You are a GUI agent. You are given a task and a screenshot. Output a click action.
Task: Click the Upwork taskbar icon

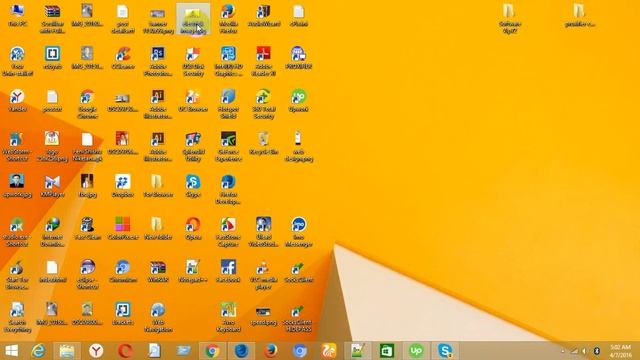pos(416,351)
